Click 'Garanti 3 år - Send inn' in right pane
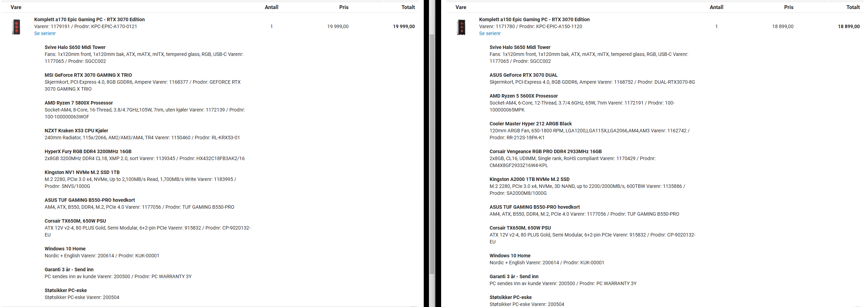This screenshot has height=307, width=868. 514,276
